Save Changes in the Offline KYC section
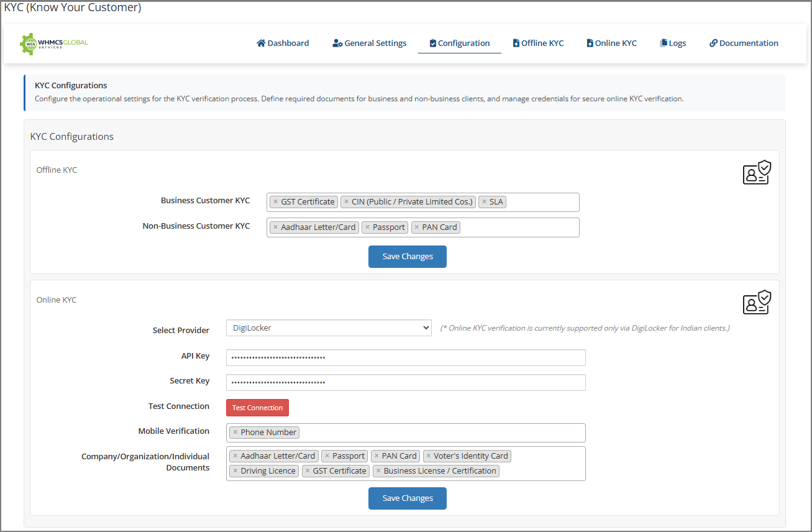Screen dimensions: 812x532 407,257
